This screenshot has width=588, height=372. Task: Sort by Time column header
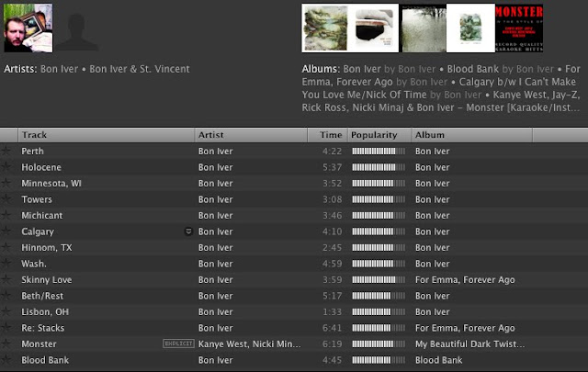[x=328, y=135]
